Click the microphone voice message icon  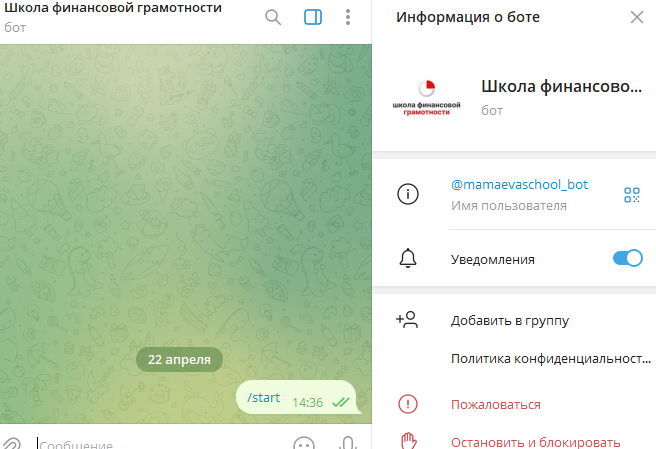[x=348, y=443]
